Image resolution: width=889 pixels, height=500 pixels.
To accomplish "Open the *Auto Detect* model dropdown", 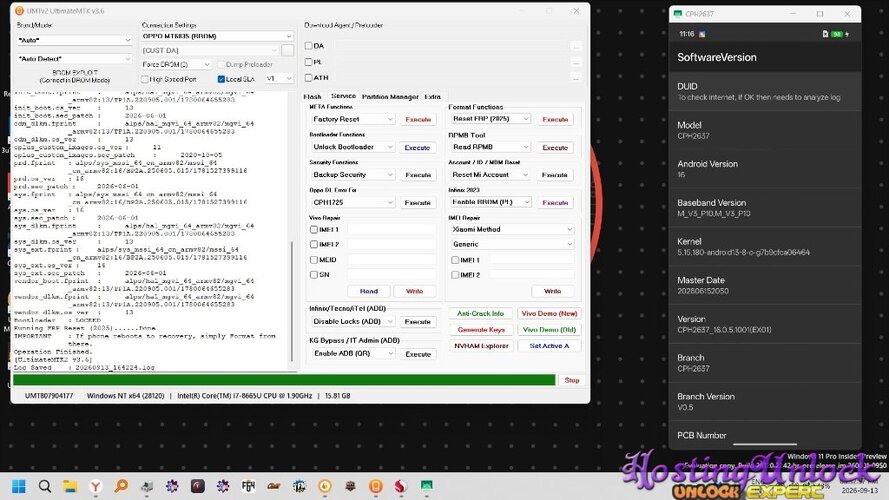I will 74,58.
